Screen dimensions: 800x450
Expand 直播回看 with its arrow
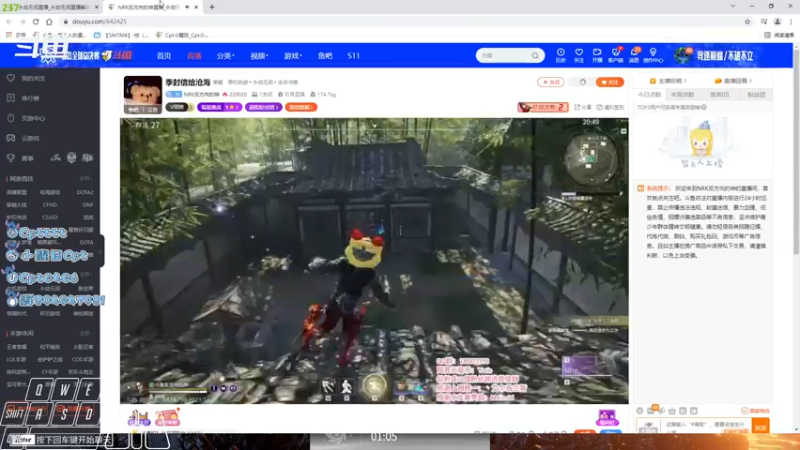(733, 81)
